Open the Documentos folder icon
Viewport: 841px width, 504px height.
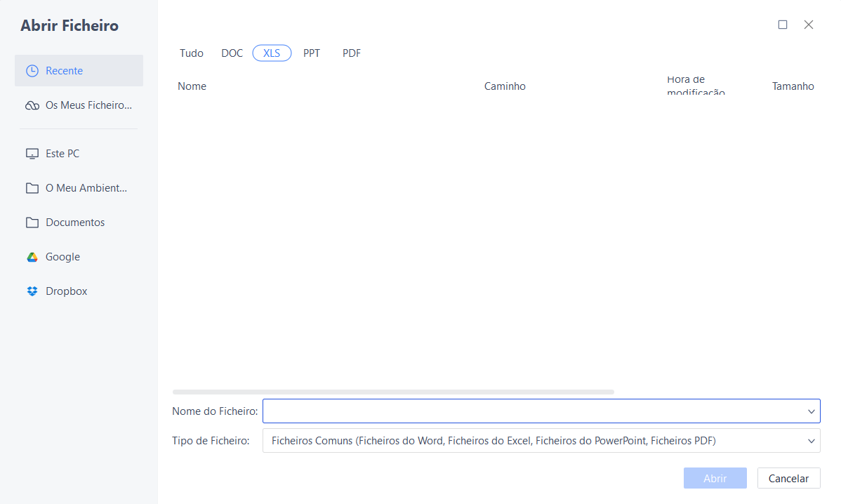click(x=32, y=222)
